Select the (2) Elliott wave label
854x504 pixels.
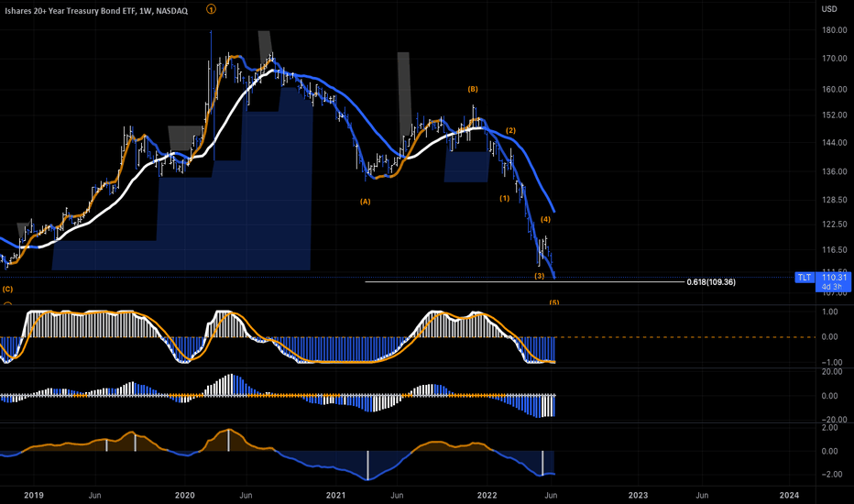[510, 131]
